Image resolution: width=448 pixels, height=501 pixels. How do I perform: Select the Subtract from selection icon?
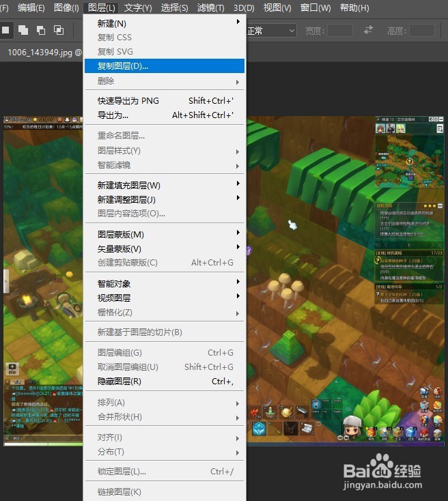pos(41,30)
